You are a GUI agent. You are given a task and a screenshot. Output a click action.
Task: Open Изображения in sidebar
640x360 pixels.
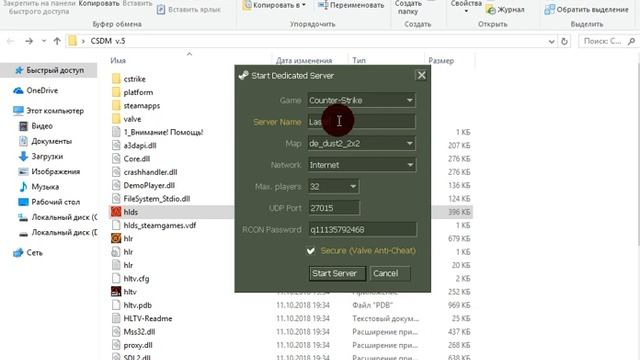point(49,171)
